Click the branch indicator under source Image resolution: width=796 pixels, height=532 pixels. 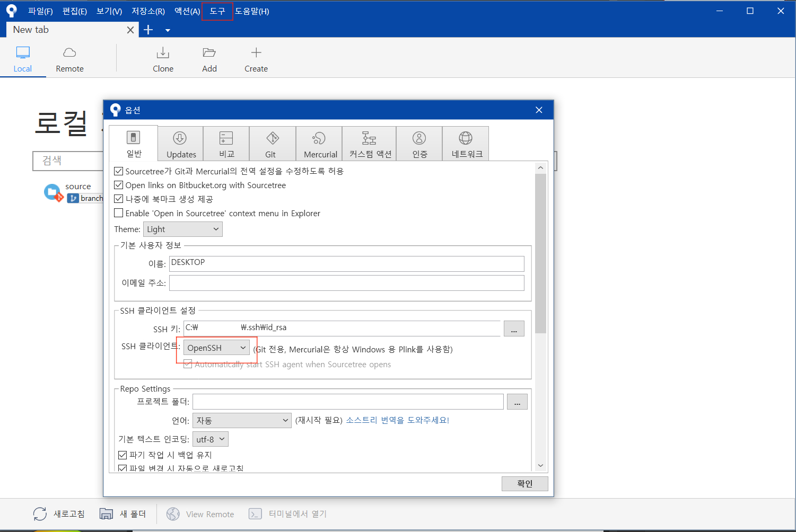point(85,198)
